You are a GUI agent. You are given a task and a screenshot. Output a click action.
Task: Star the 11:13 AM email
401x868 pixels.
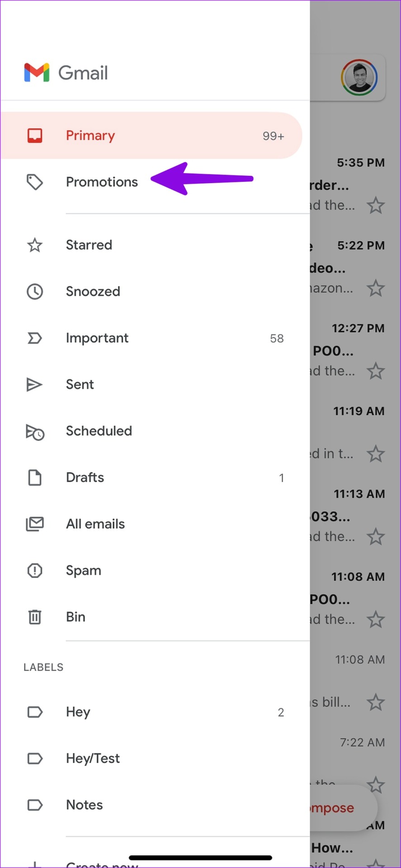(x=376, y=537)
